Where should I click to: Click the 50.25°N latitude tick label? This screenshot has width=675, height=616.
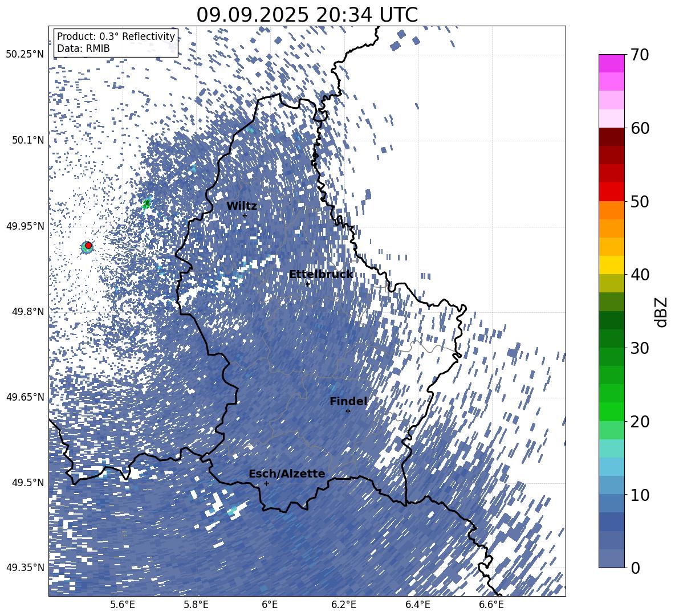(x=25, y=55)
